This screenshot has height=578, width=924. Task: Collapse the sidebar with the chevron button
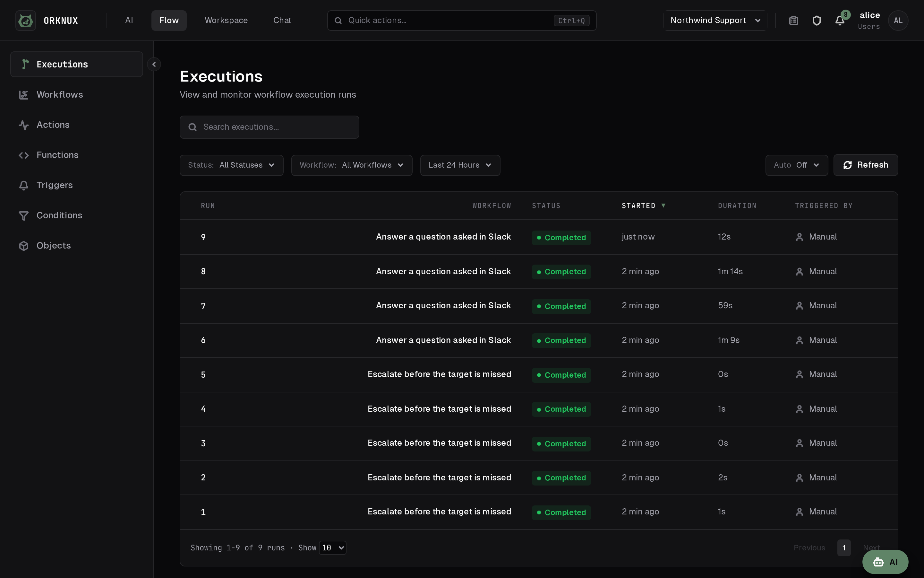[154, 64]
